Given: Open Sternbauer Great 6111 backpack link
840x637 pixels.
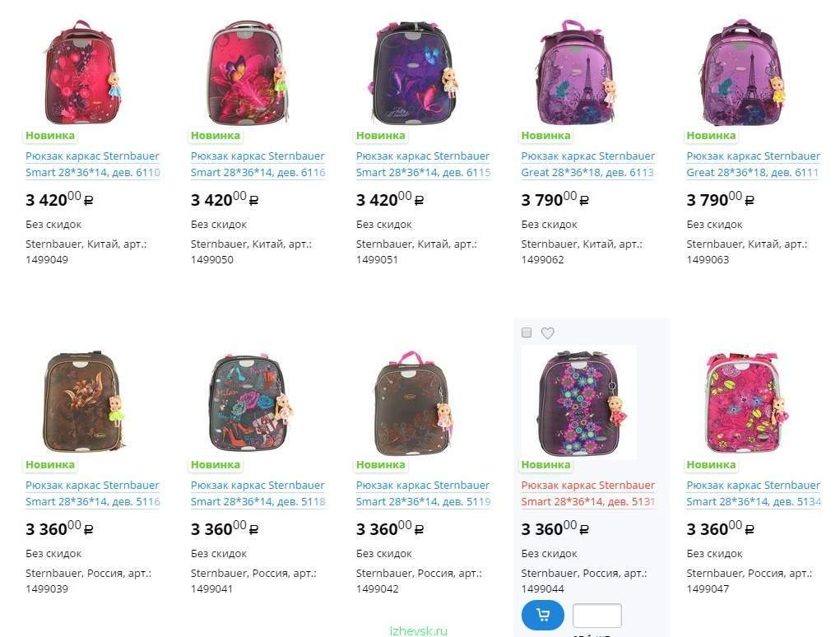Looking at the screenshot, I should (x=754, y=164).
